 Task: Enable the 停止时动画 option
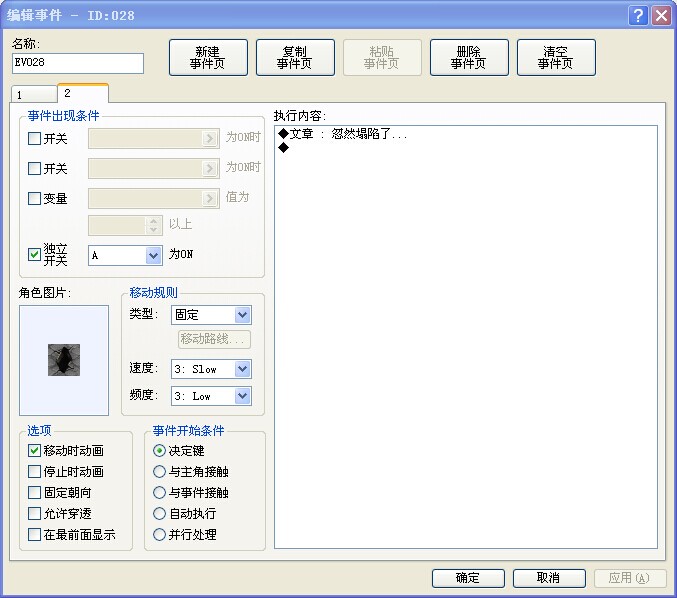34,471
